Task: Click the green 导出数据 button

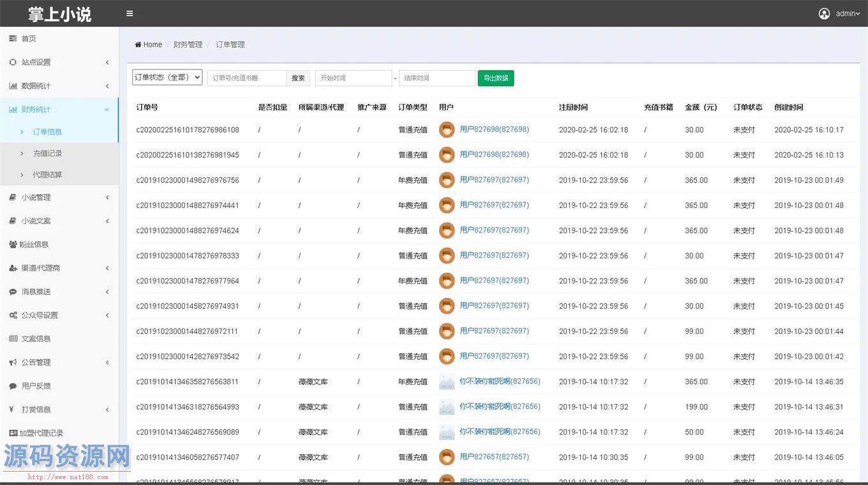Action: (496, 77)
